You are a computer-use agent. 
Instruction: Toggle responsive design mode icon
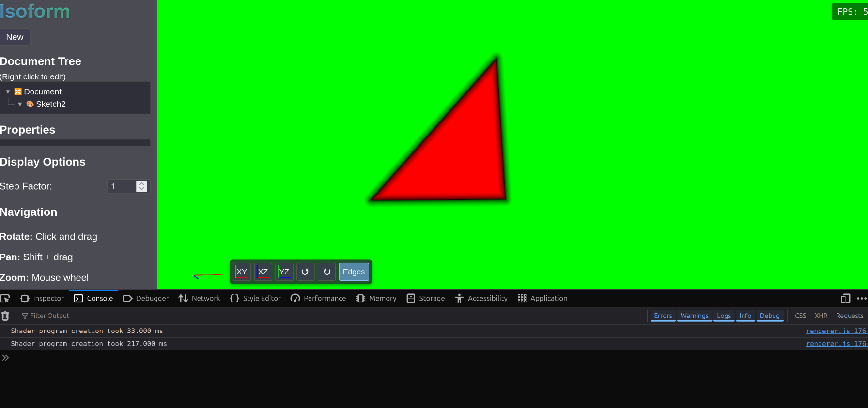tap(845, 299)
